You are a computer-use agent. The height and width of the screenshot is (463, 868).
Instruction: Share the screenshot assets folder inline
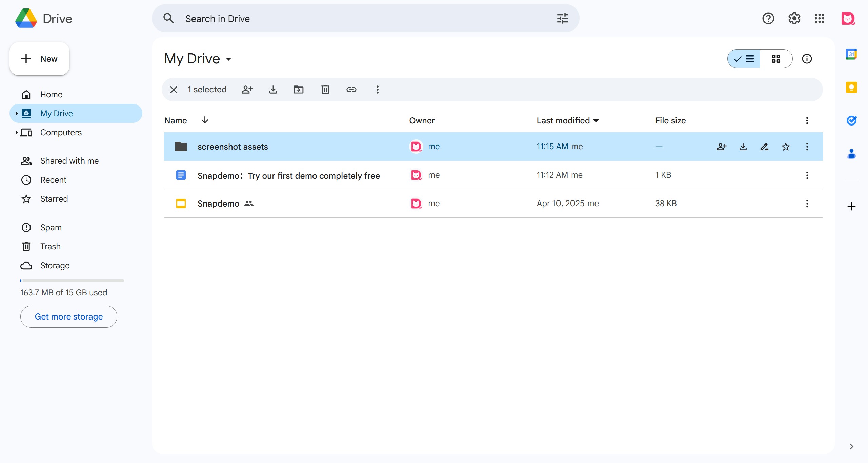(722, 147)
